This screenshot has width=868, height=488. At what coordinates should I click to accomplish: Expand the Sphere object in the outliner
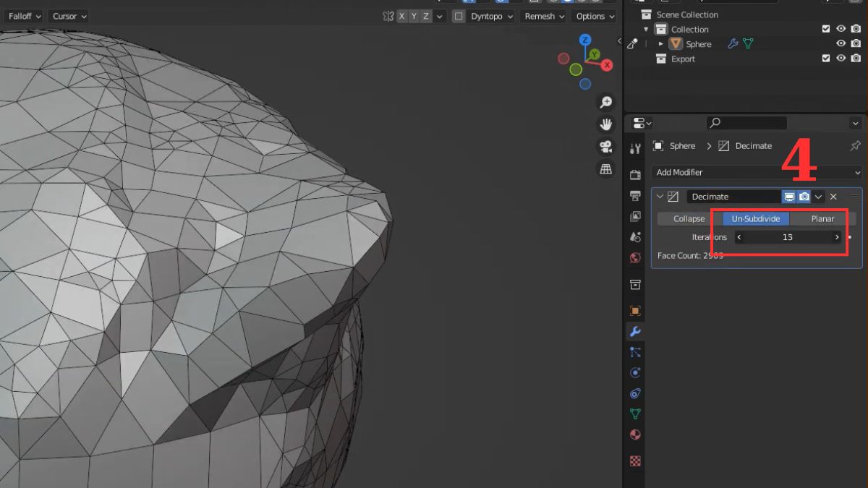coord(660,44)
